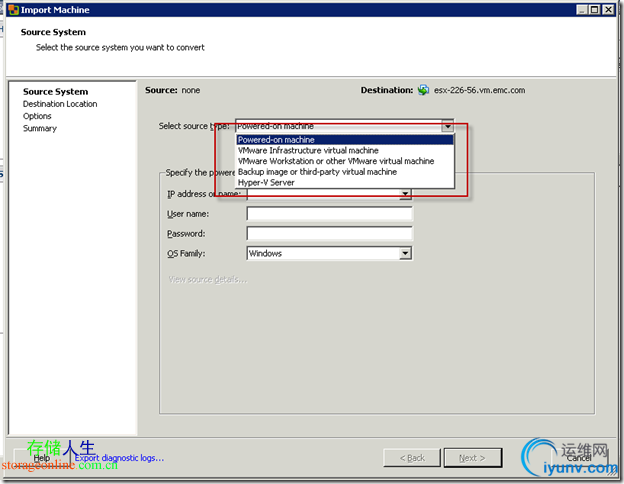Collapse the Select source type dropdown arrow
The height and width of the screenshot is (484, 624).
click(448, 127)
